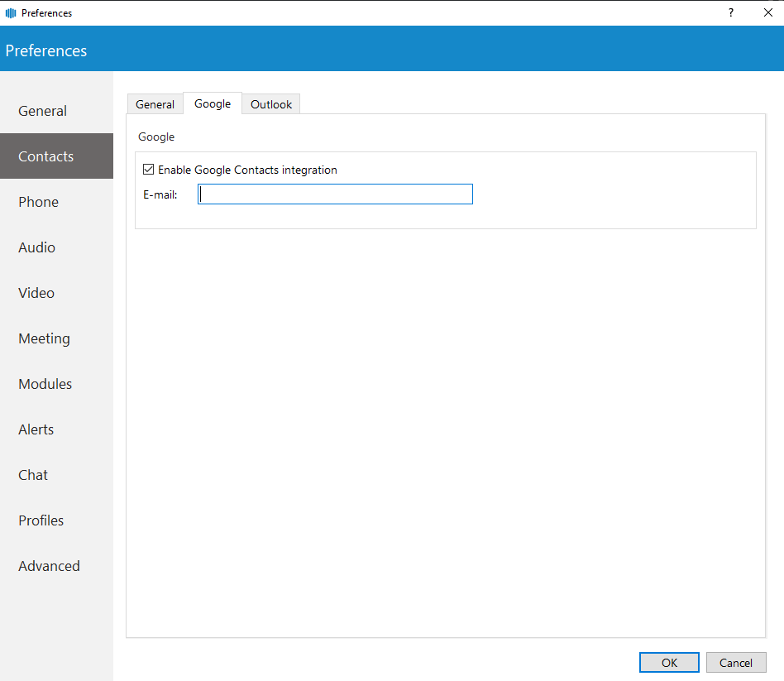The width and height of the screenshot is (784, 681).
Task: Click the app icon in the title bar
Action: pyautogui.click(x=11, y=13)
